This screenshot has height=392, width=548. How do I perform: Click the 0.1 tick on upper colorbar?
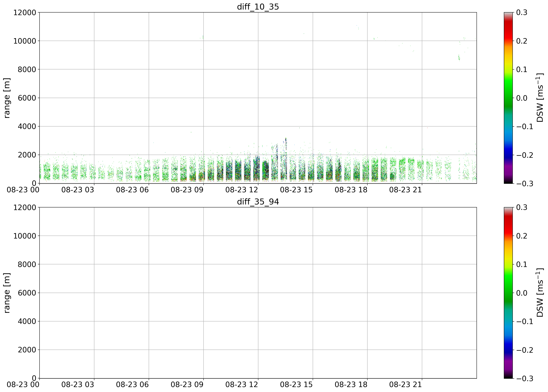pyautogui.click(x=522, y=70)
